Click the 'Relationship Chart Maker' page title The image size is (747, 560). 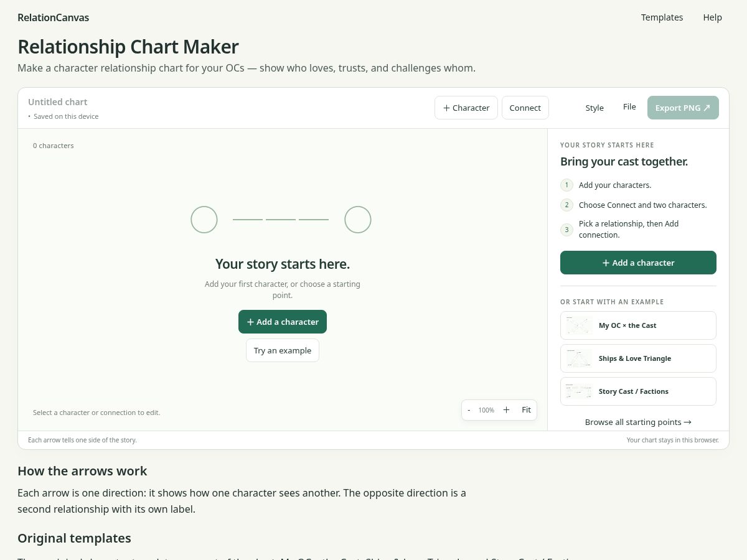[128, 47]
